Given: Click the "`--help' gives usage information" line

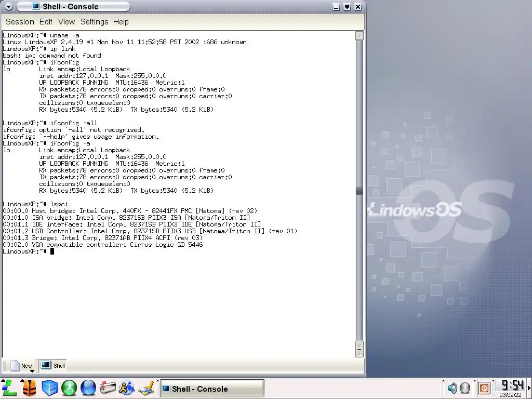Looking at the screenshot, I should 81,137.
